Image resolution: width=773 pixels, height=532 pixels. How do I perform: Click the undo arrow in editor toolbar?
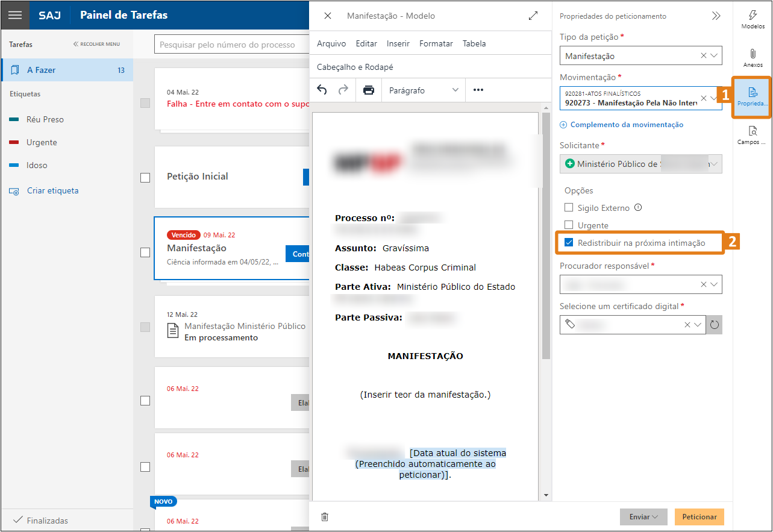(x=322, y=90)
